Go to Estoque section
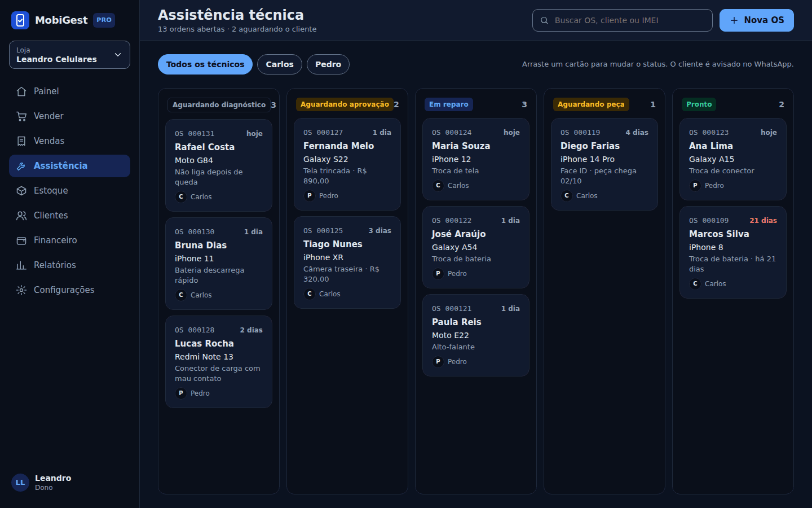 point(69,191)
